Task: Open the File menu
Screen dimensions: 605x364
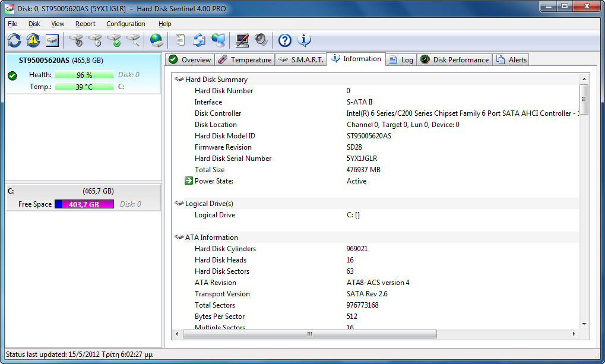Action: [12, 24]
